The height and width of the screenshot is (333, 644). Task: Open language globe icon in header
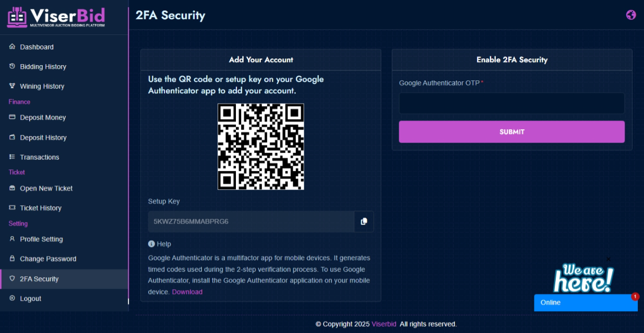click(631, 15)
